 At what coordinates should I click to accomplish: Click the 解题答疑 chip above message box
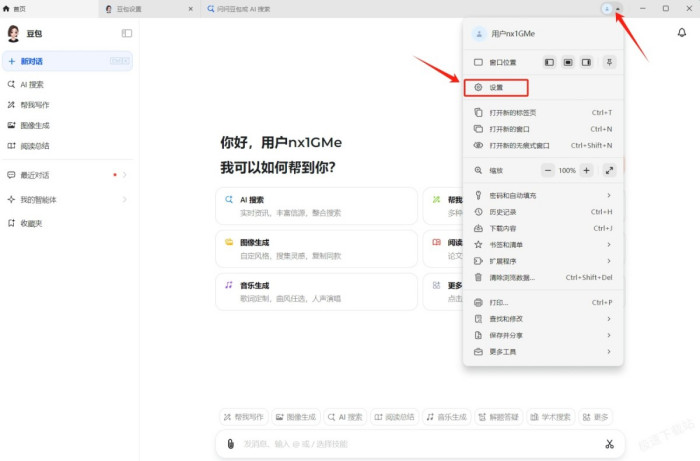[x=499, y=417]
